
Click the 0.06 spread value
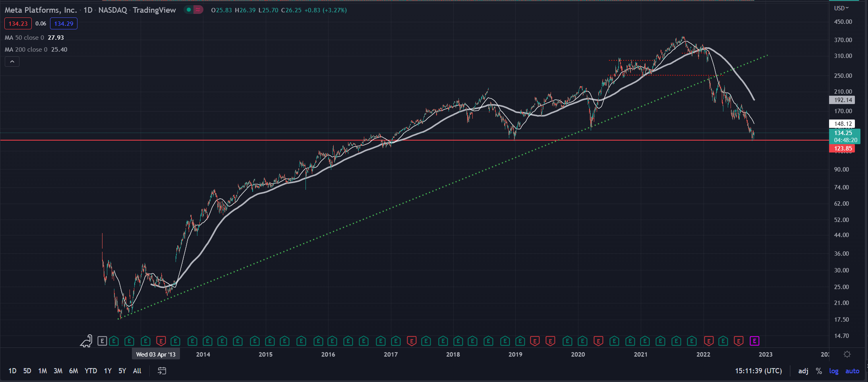pos(41,23)
